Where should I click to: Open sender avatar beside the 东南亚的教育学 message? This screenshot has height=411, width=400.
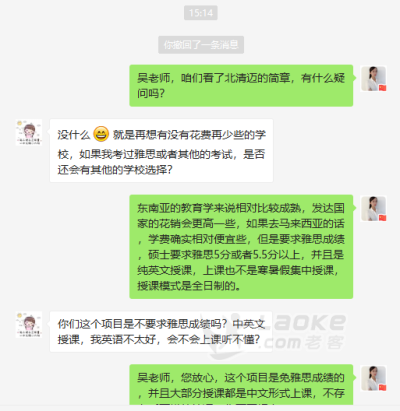374,209
